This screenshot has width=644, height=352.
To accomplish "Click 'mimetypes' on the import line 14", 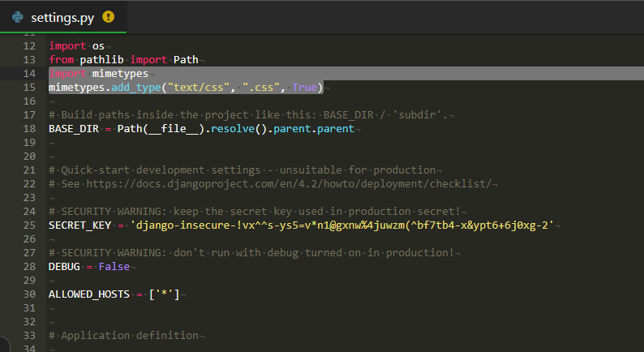I will tap(120, 74).
